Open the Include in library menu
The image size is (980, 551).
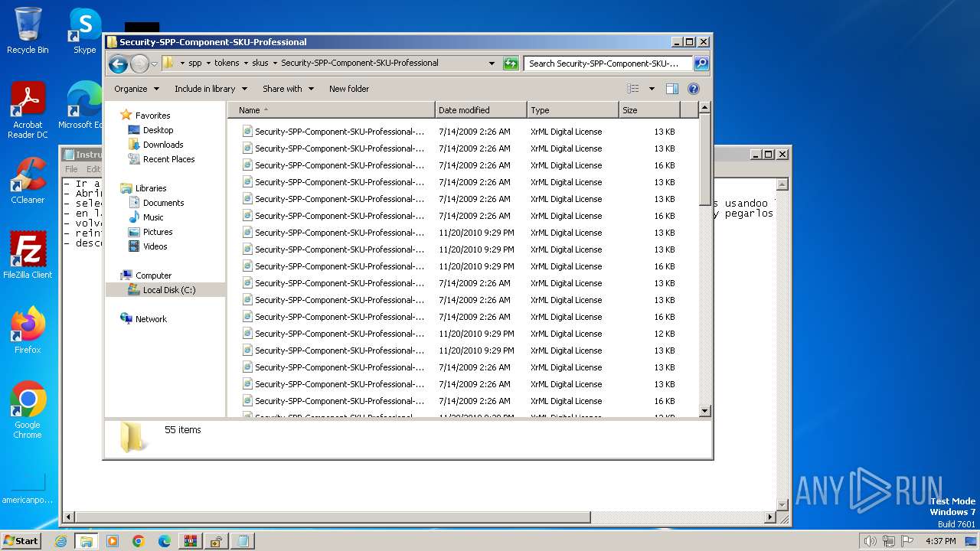coord(211,89)
